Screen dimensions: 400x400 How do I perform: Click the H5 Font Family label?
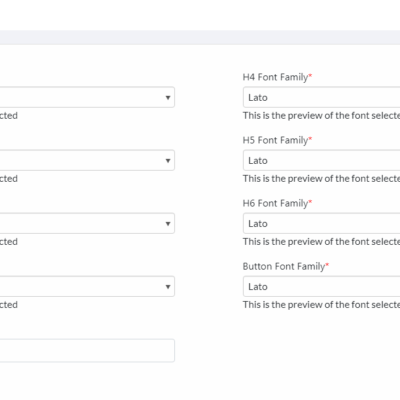pos(275,140)
